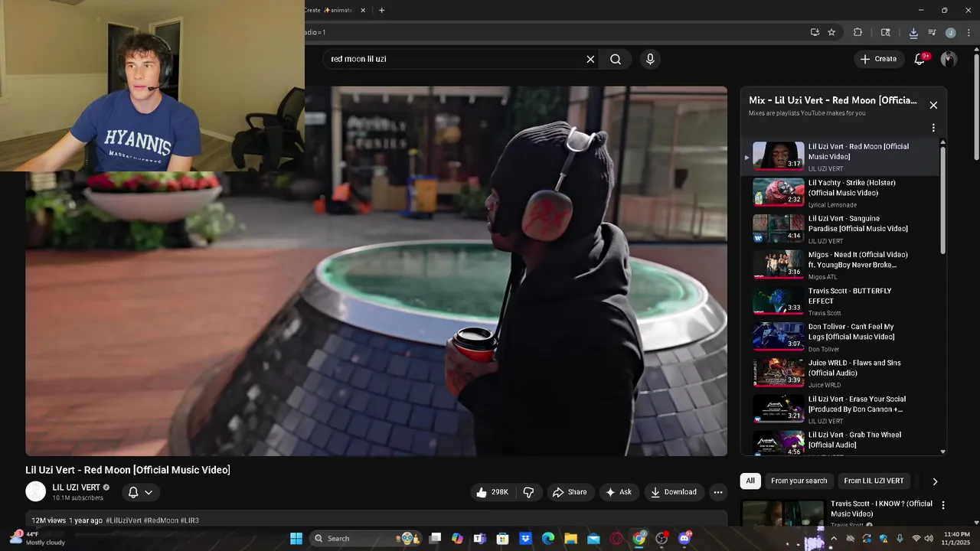Open a new browser tab
980x551 pixels.
coord(381,10)
